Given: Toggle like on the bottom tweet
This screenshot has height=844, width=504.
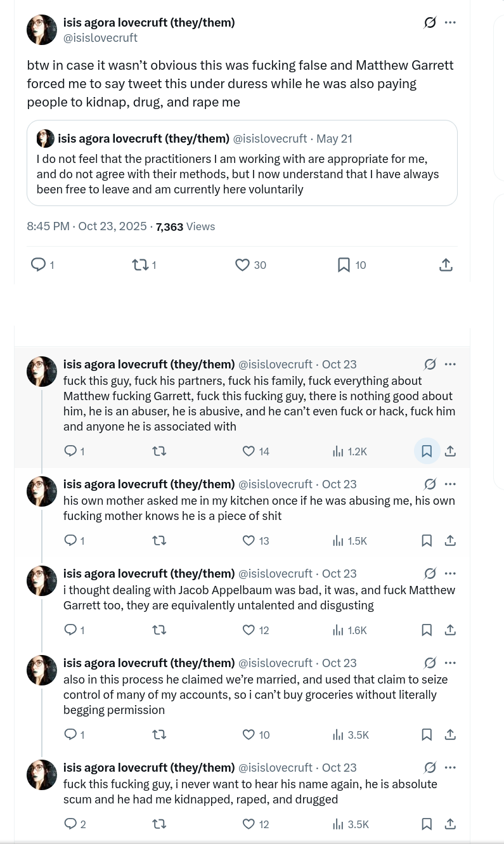Looking at the screenshot, I should pos(249,824).
